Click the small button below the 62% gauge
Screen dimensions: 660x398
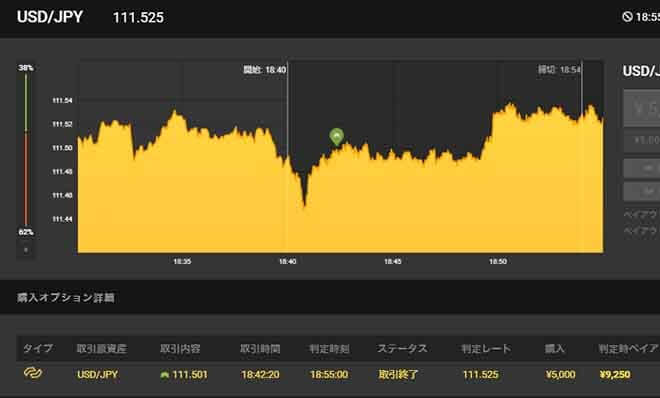26,250
